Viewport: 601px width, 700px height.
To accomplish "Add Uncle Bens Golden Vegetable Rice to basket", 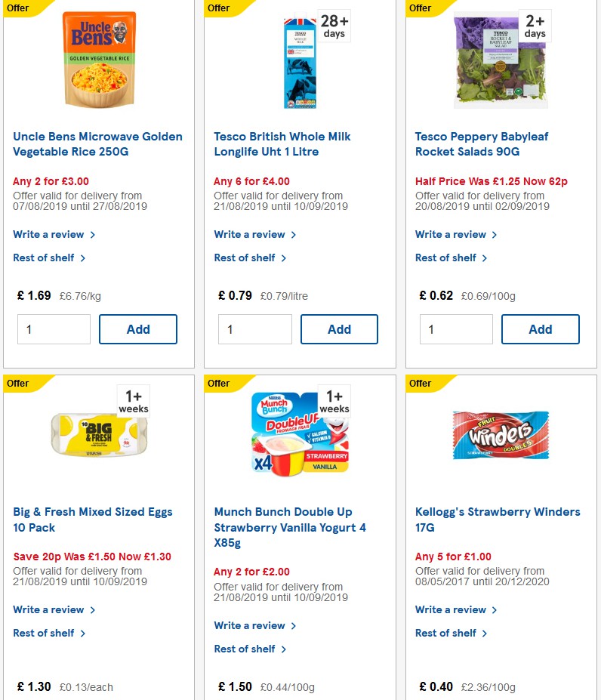I will 138,328.
